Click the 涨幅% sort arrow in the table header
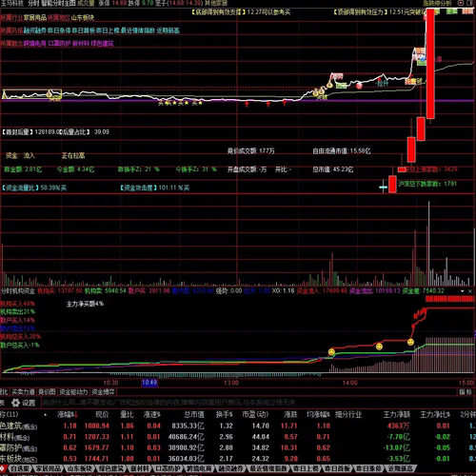 click(75, 415)
